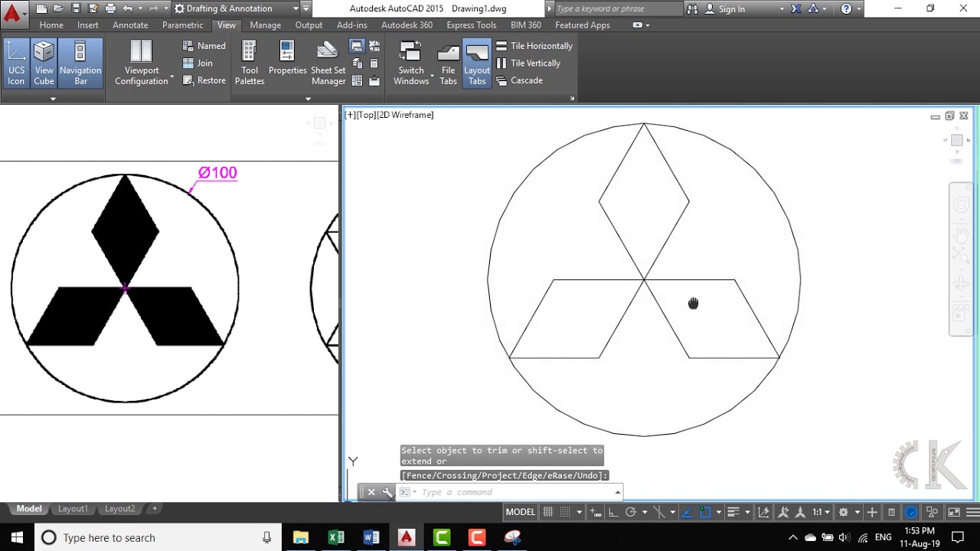Switch to the Home ribbon tab
The width and height of the screenshot is (980, 551).
point(51,25)
